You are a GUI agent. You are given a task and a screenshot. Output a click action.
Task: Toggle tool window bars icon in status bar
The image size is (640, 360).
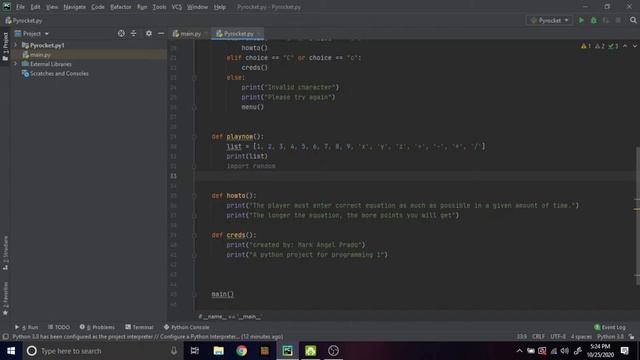[x=5, y=337]
